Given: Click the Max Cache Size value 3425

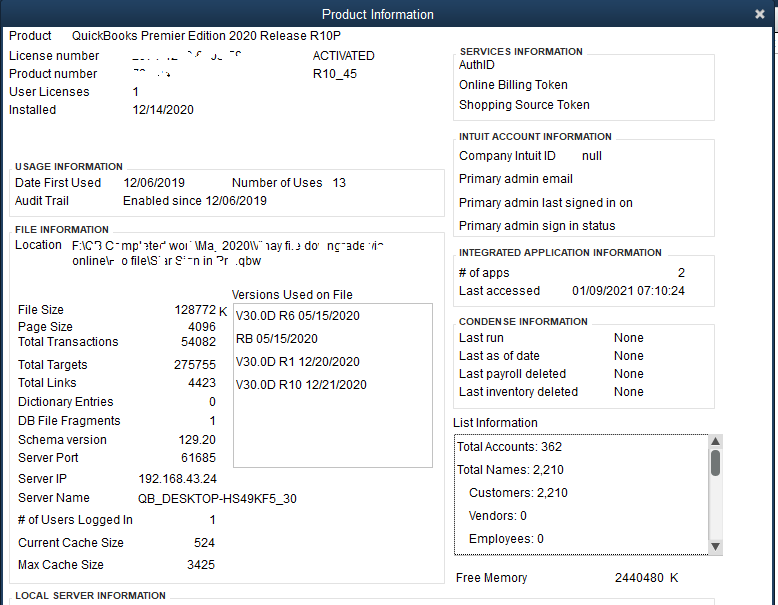Looking at the screenshot, I should coord(201,565).
